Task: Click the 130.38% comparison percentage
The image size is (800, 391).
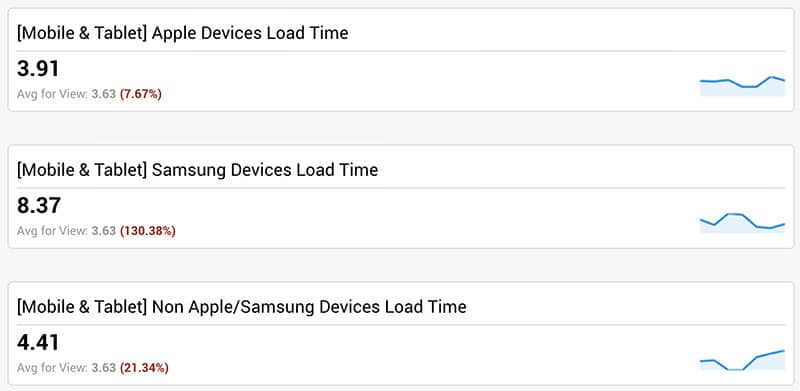Action: 147,231
